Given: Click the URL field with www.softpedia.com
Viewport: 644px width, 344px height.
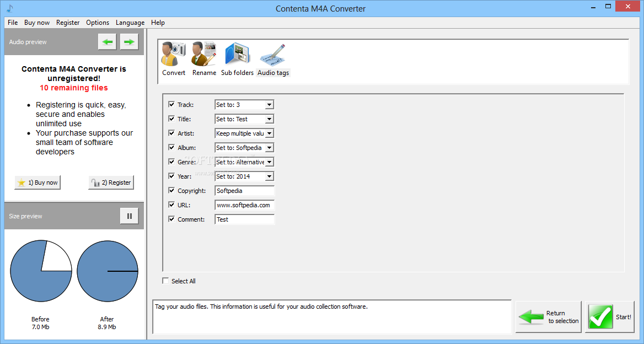Looking at the screenshot, I should (244, 205).
